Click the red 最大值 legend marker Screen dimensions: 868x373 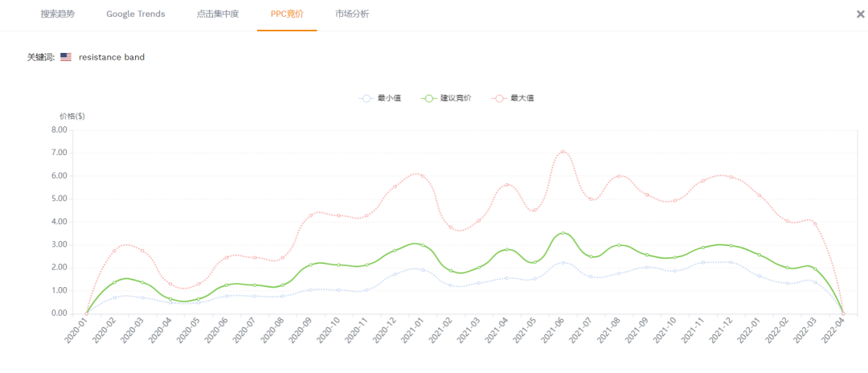[x=500, y=98]
